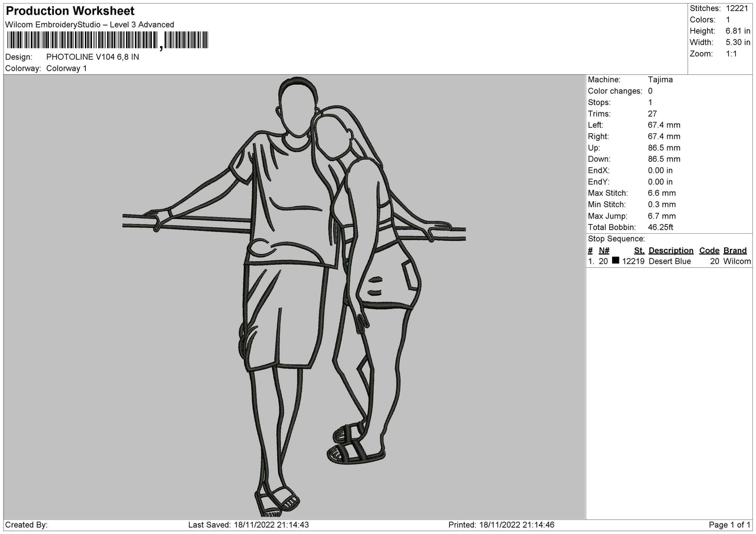This screenshot has height=534, width=756.
Task: Click the Right value 67.4 mm
Action: tap(664, 137)
